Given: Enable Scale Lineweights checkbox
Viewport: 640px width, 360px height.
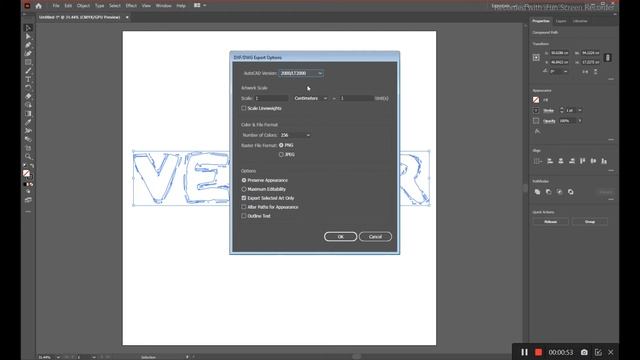Looking at the screenshot, I should [x=244, y=108].
